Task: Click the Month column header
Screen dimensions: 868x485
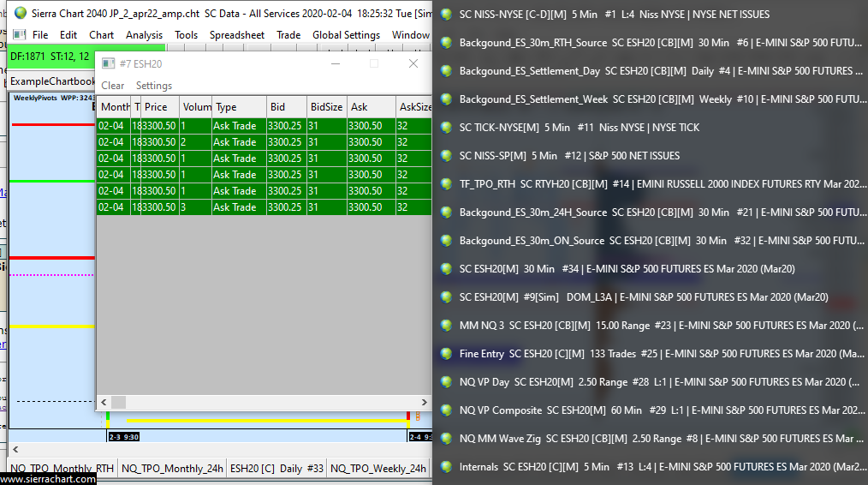Action: 114,107
